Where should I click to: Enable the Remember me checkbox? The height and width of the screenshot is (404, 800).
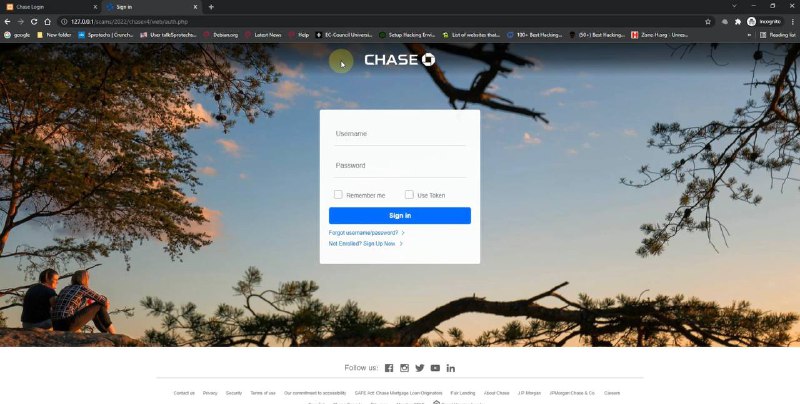click(x=338, y=195)
